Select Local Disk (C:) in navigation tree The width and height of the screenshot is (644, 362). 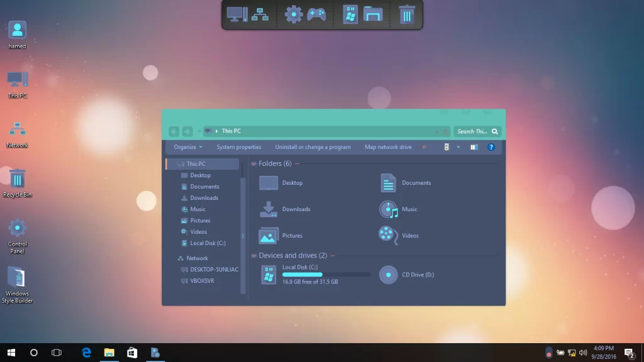[208, 243]
